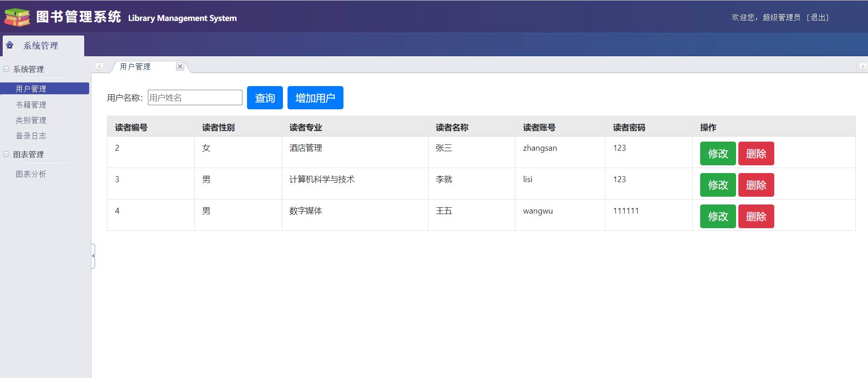Screen dimensions: 868x378
Task: Click 删除 for user 王五
Action: pyautogui.click(x=756, y=216)
